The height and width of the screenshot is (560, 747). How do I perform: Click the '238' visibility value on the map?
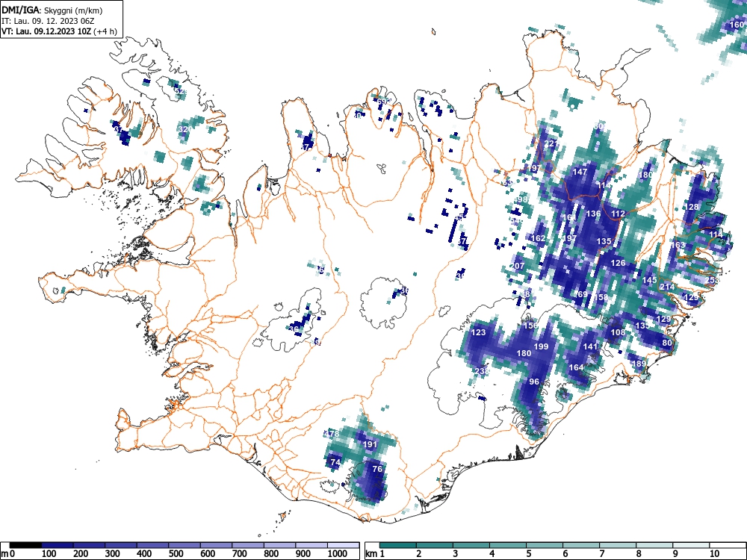pos(482,371)
